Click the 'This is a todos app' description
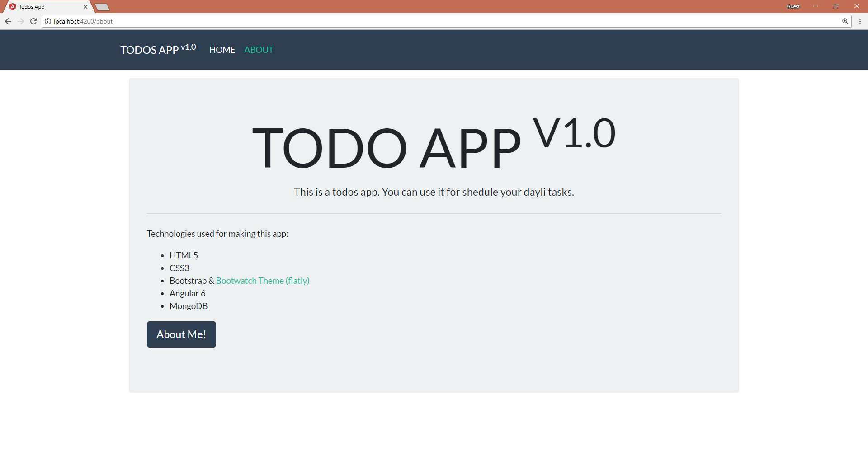Image resolution: width=868 pixels, height=470 pixels. point(434,192)
